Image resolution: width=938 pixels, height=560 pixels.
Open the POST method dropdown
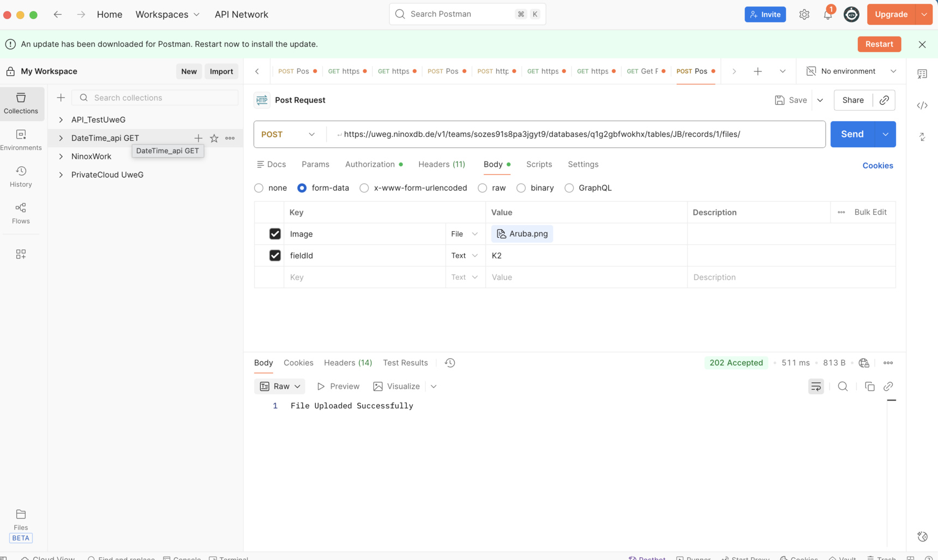pyautogui.click(x=288, y=135)
